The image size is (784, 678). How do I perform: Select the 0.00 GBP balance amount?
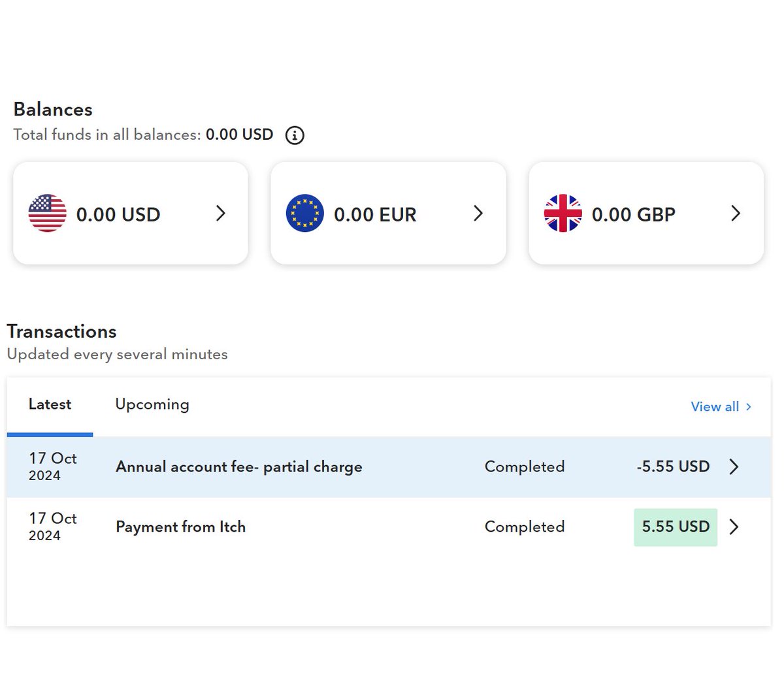[634, 214]
